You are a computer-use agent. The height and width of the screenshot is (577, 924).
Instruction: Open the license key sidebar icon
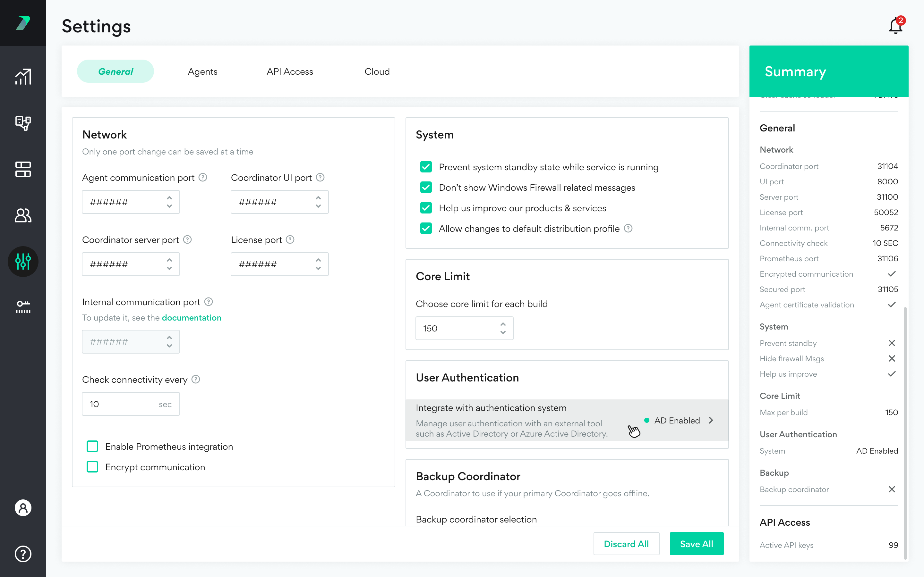click(23, 307)
